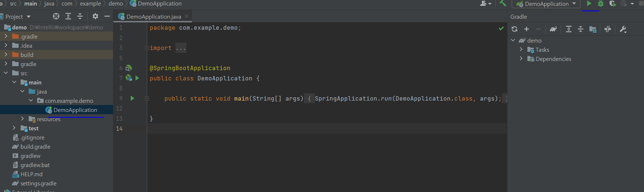Click the @SpringBootApplication annotation
644x192 pixels.
coord(190,68)
